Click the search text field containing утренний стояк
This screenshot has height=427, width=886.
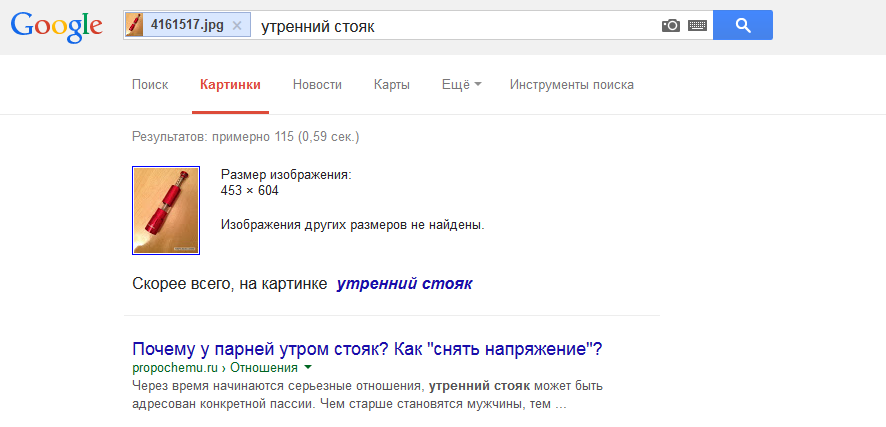(x=450, y=26)
